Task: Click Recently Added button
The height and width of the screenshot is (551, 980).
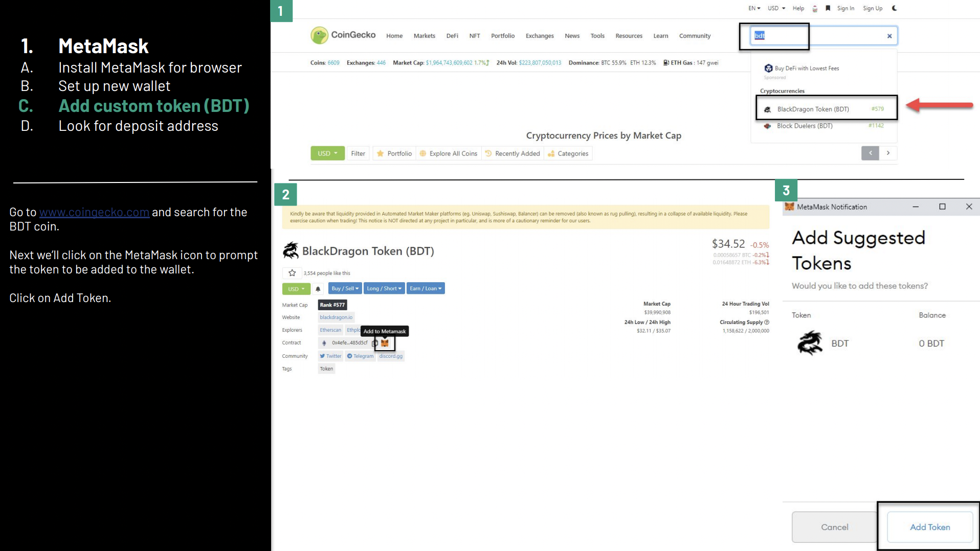Action: click(x=513, y=153)
